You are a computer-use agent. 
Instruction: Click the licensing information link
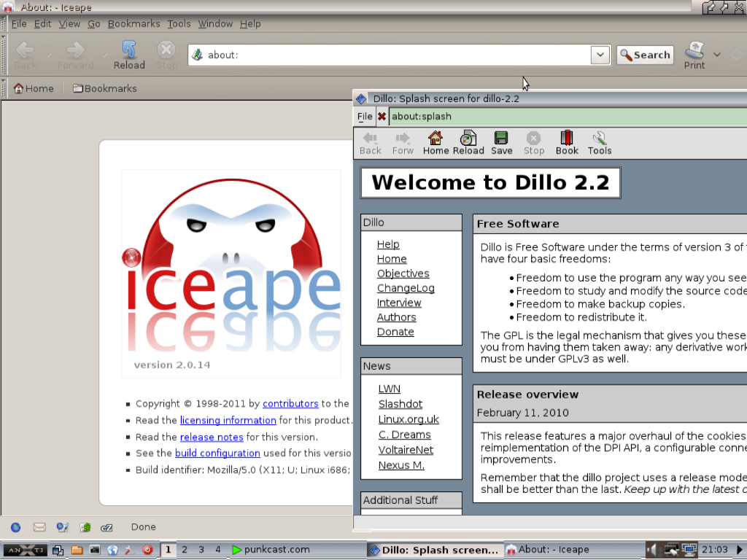click(228, 421)
